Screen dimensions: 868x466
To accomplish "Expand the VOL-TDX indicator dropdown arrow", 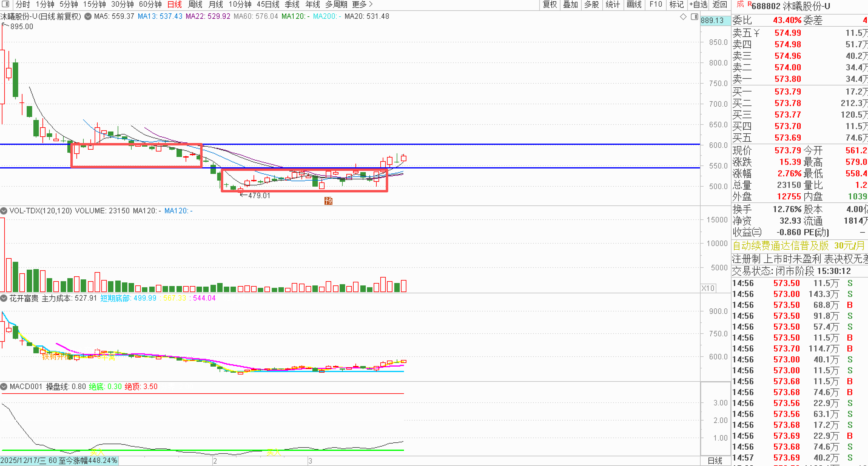I will pos(4,211).
